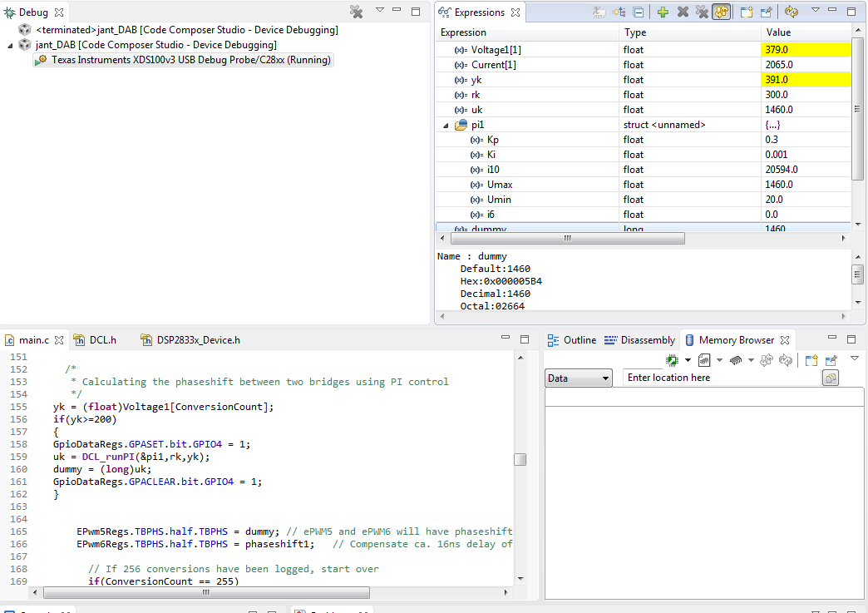
Task: Click Kp member of pi1
Action: [x=493, y=140]
